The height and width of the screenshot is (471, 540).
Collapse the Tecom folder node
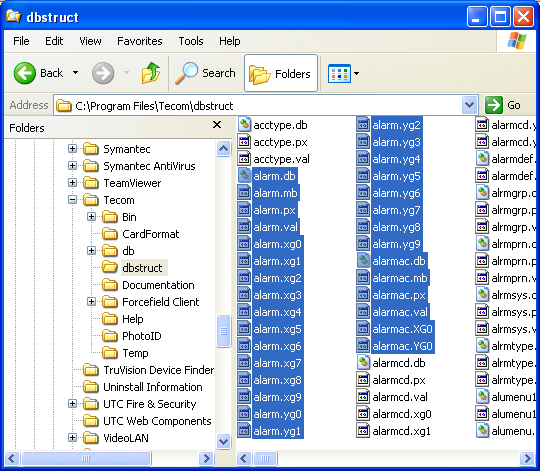click(x=72, y=200)
